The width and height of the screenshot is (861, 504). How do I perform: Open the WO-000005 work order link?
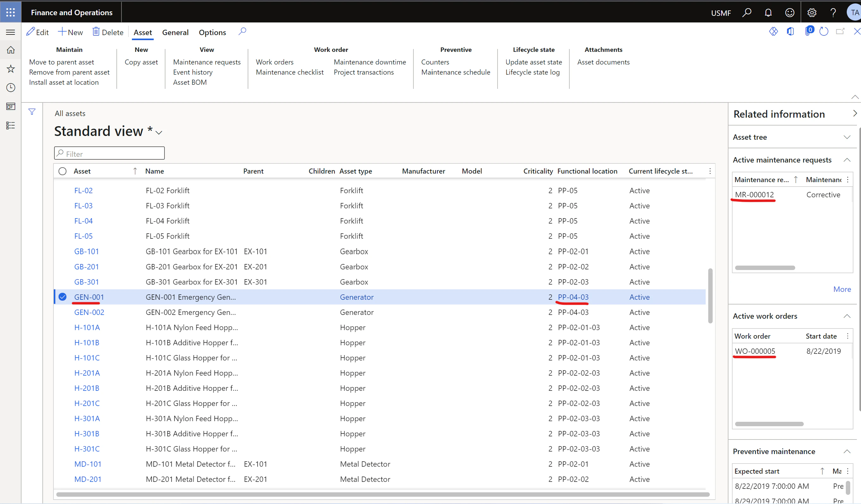[755, 351]
